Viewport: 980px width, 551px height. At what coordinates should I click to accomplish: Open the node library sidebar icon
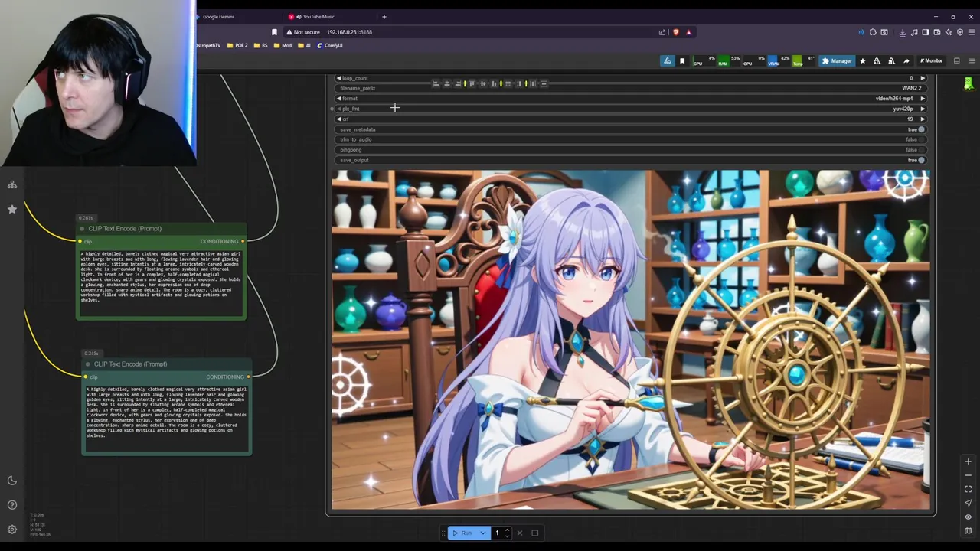pos(12,185)
